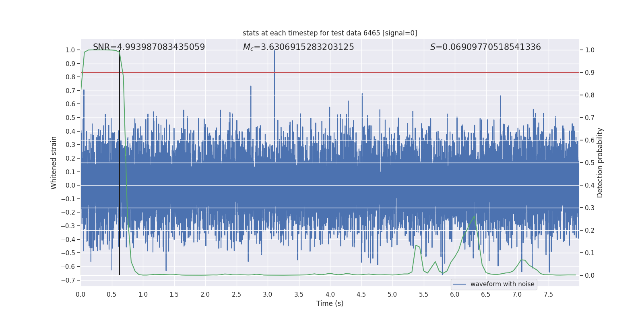Select the "Time (s)" axis label
Image resolution: width=644 pixels, height=322 pixels.
click(330, 303)
